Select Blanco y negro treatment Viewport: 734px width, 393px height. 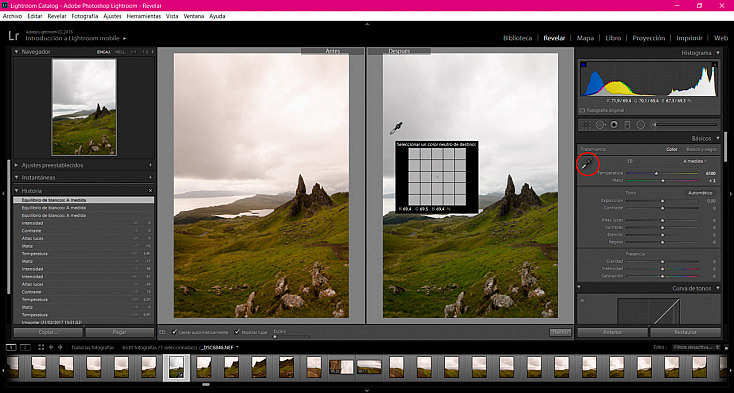[x=701, y=150]
